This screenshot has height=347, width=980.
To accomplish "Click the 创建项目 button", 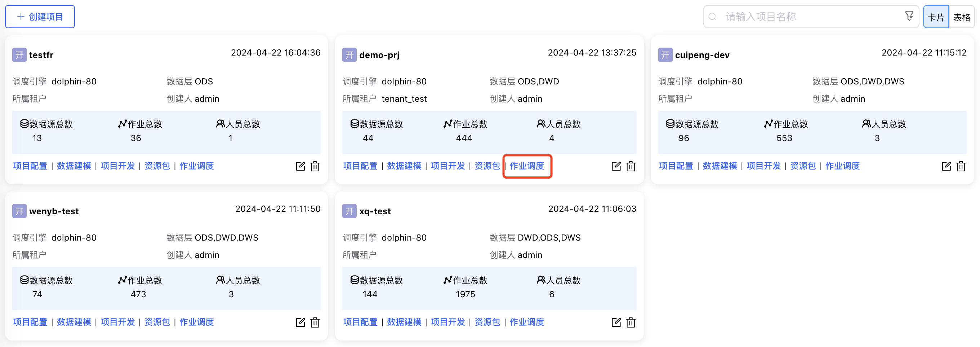I will point(40,16).
